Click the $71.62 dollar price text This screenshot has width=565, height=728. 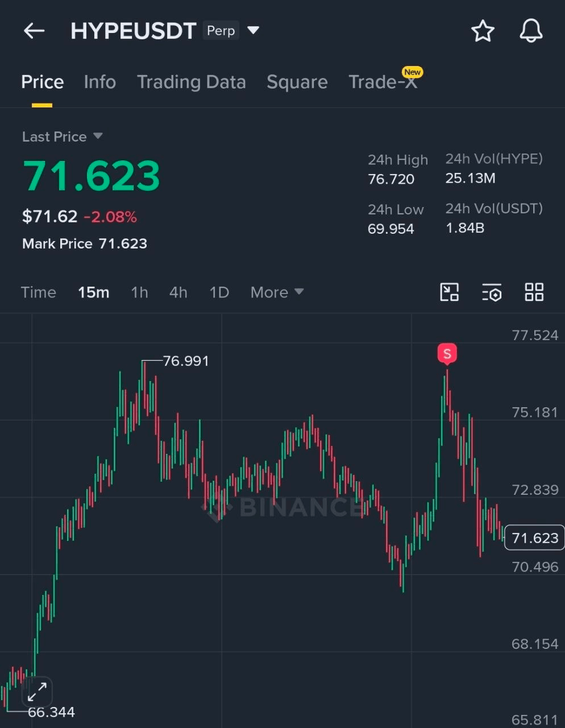(49, 217)
